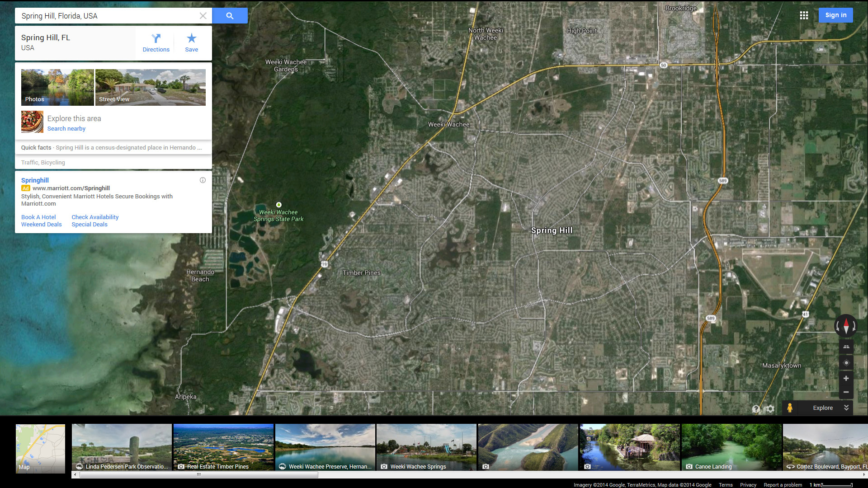Expand Quick facts about Spring Hill
The image size is (868, 488).
point(113,148)
